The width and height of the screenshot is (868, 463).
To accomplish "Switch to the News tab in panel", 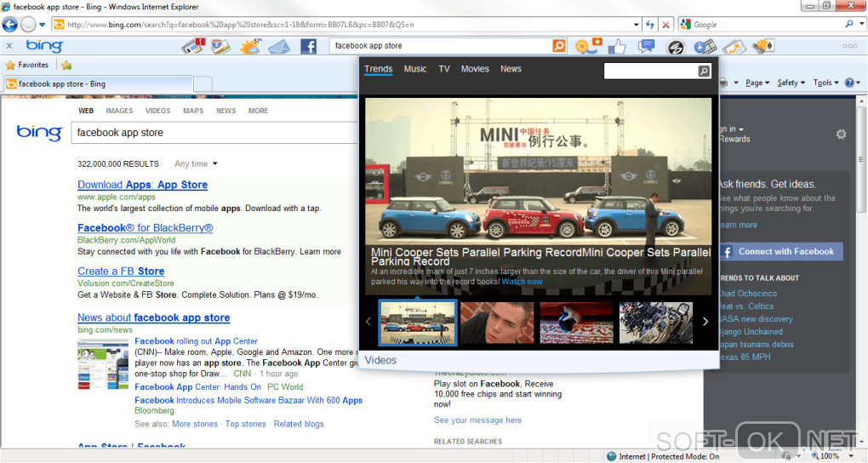I will tap(511, 69).
